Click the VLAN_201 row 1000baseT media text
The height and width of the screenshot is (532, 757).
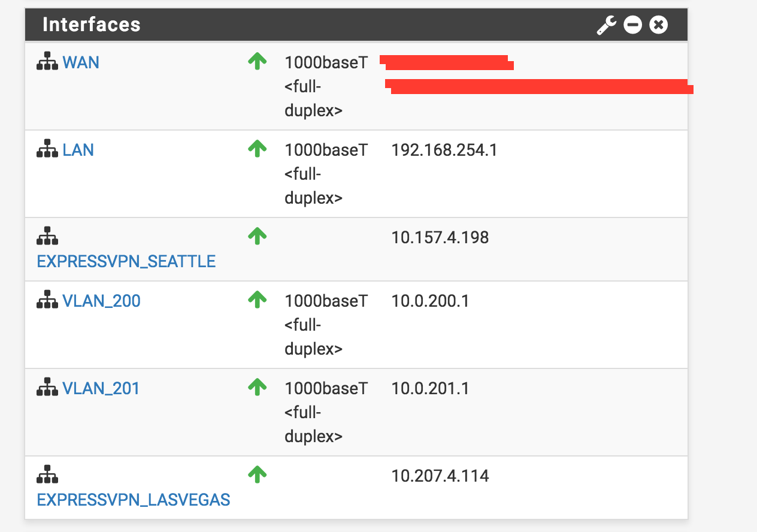326,388
